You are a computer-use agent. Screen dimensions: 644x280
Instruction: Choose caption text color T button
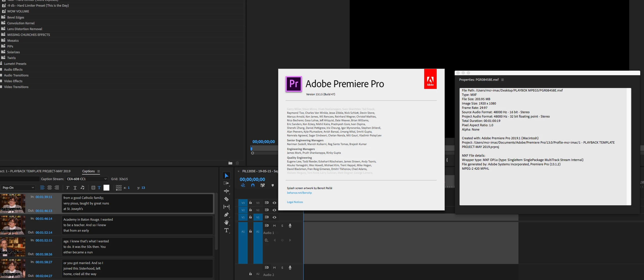click(99, 188)
